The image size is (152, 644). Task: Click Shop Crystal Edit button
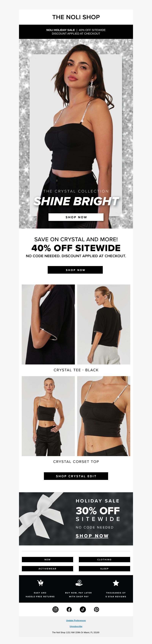(76, 476)
